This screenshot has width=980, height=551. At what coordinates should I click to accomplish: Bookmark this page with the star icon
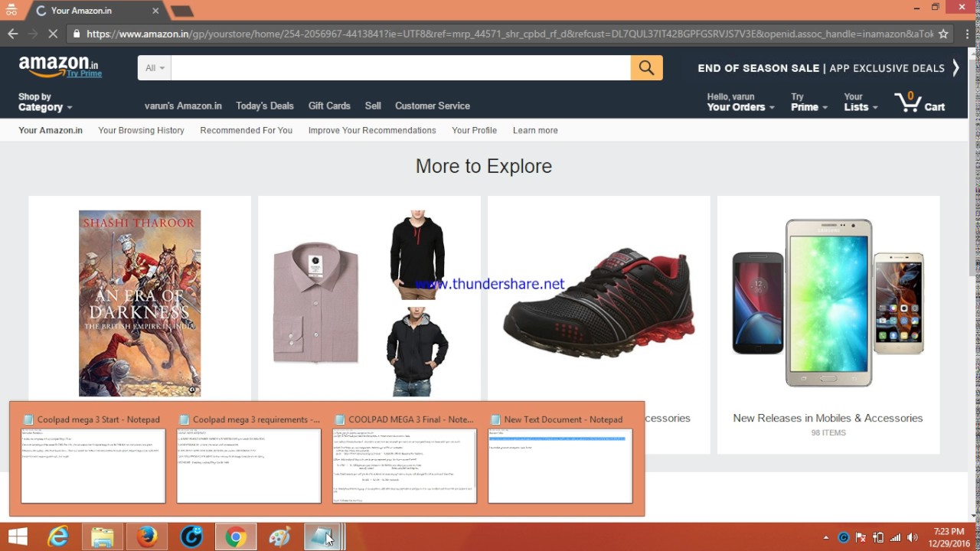click(x=943, y=34)
